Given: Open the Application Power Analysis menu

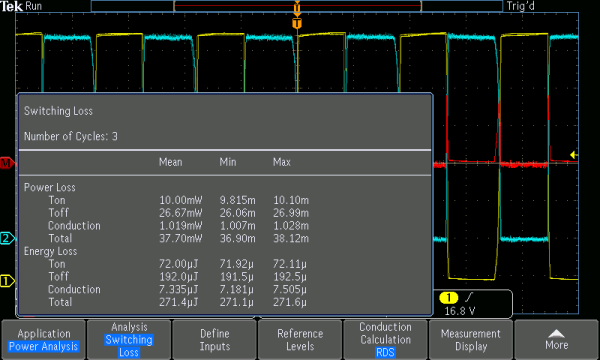Looking at the screenshot, I should [x=44, y=340].
